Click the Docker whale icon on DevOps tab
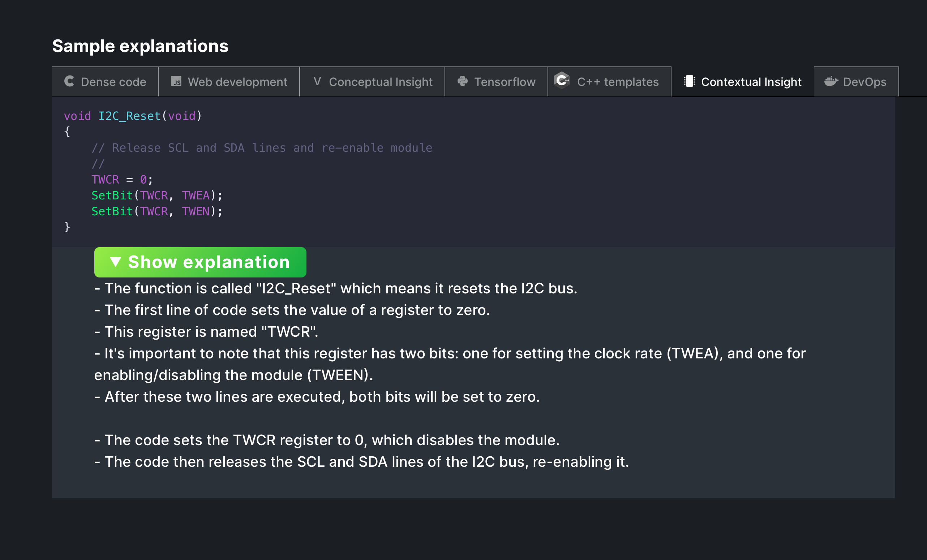This screenshot has height=560, width=927. click(x=831, y=81)
